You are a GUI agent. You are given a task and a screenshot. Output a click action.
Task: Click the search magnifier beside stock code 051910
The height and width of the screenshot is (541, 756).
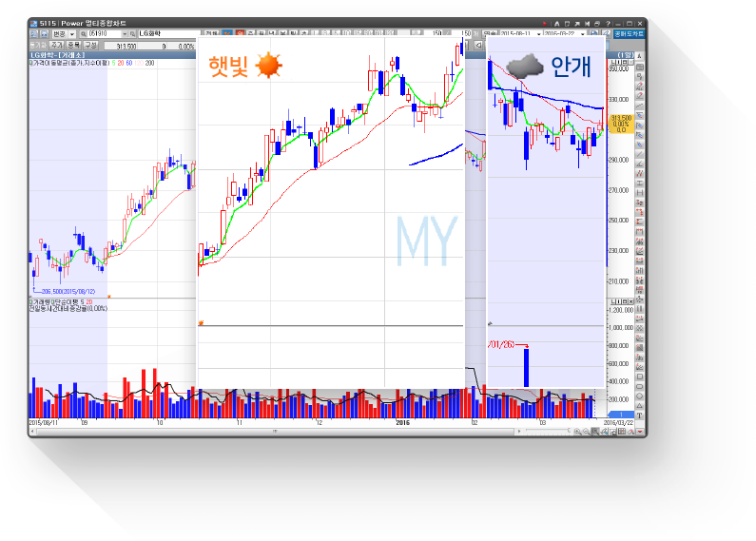(83, 34)
